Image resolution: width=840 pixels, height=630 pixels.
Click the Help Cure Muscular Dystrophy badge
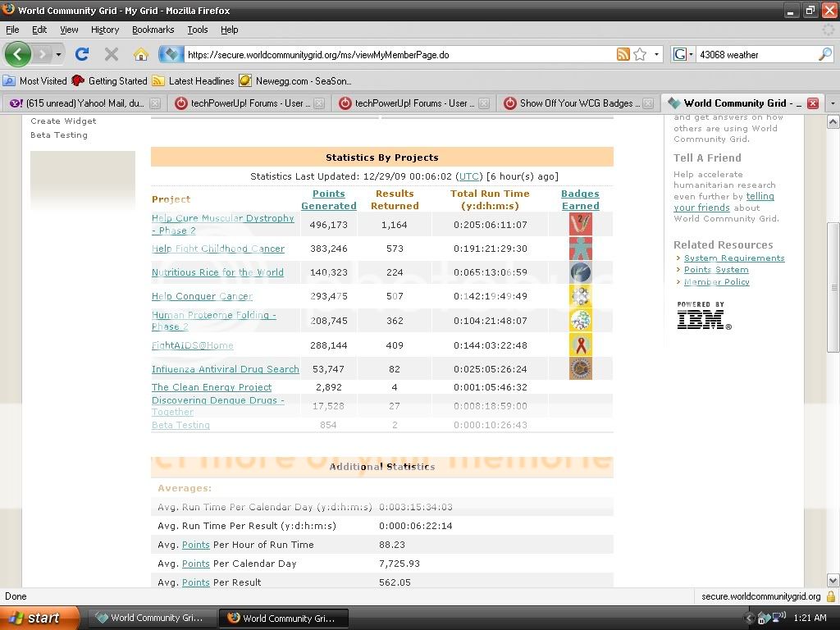click(580, 224)
